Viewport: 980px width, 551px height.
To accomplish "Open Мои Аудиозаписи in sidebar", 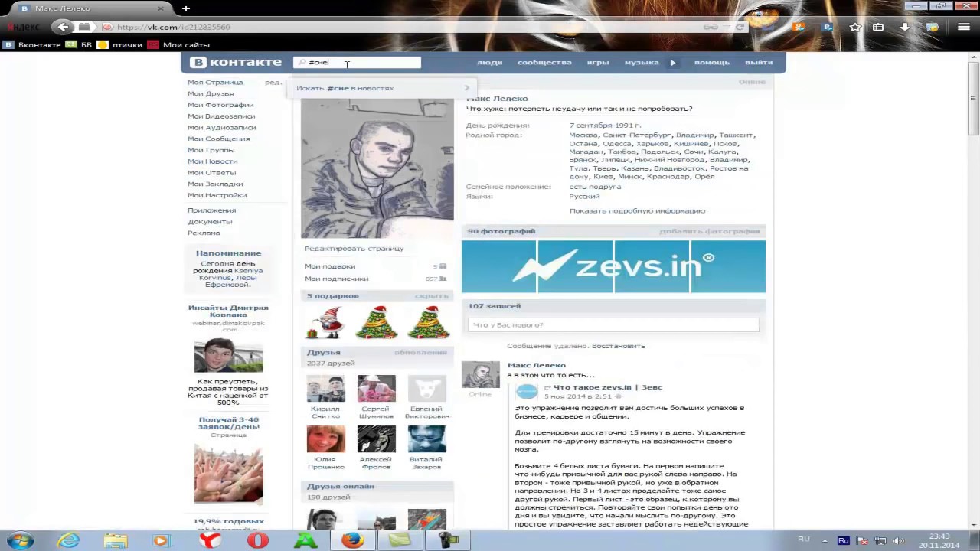I will pos(222,127).
